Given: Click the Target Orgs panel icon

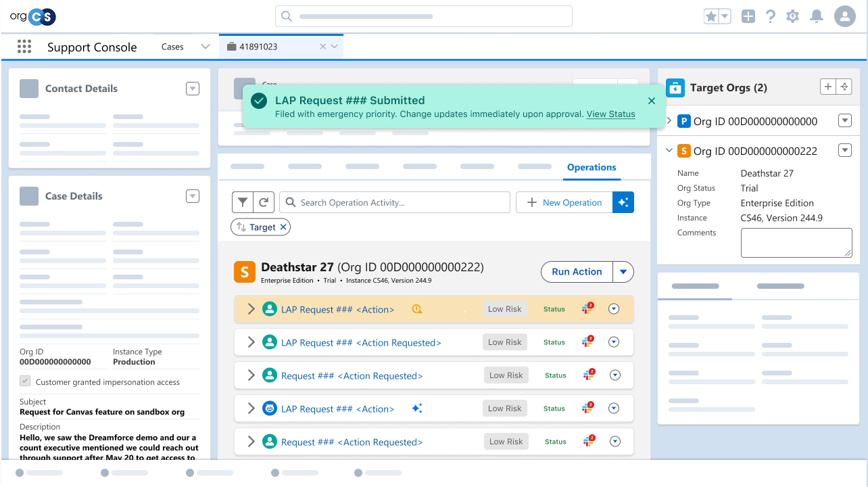Looking at the screenshot, I should 675,87.
